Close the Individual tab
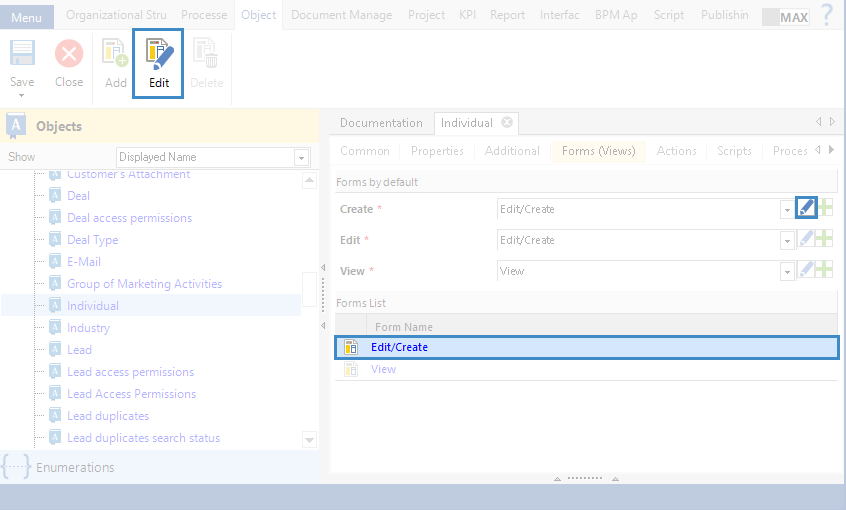Screen dimensions: 846x510 point(507,123)
